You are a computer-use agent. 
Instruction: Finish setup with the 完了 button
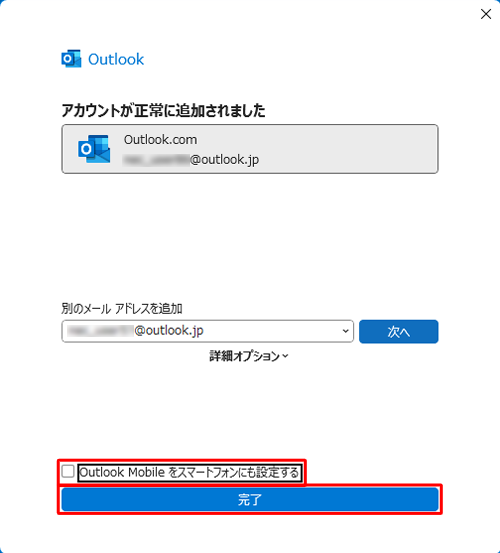250,499
